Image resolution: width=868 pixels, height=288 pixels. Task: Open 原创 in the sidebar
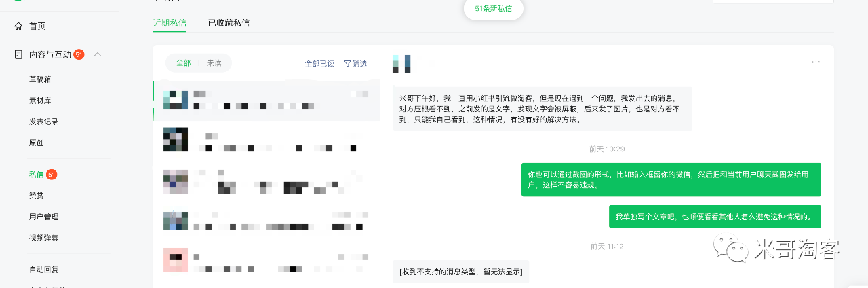point(36,143)
